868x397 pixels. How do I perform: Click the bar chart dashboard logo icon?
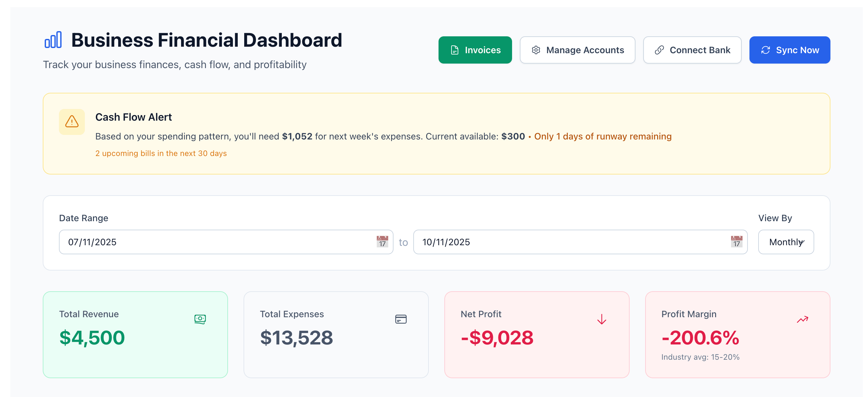click(53, 40)
